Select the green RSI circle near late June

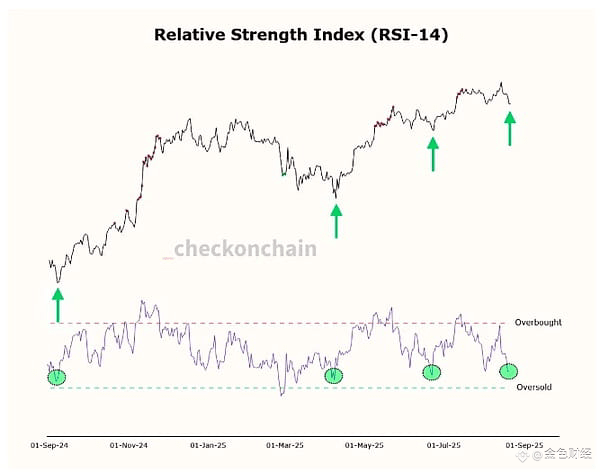tap(432, 372)
